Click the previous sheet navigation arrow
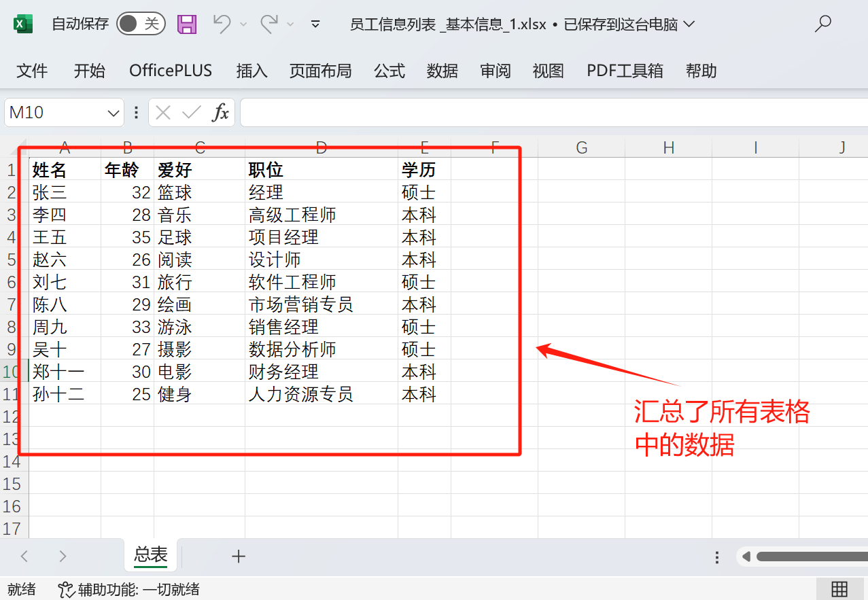 pos(24,557)
